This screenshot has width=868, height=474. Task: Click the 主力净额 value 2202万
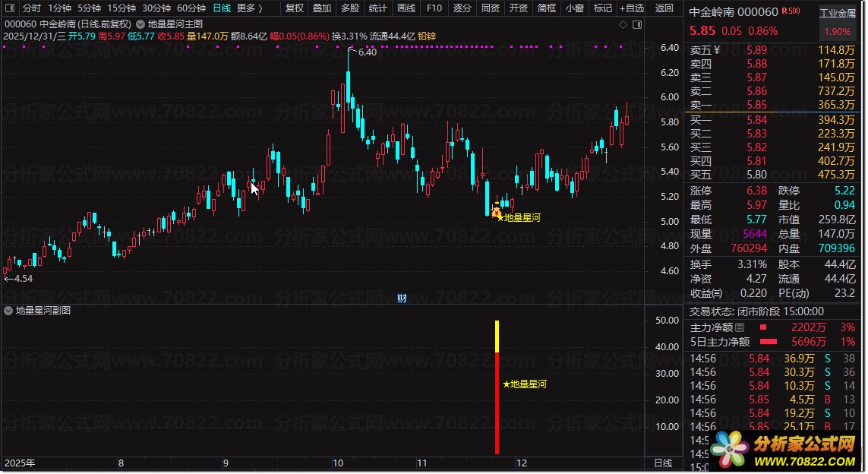(809, 328)
